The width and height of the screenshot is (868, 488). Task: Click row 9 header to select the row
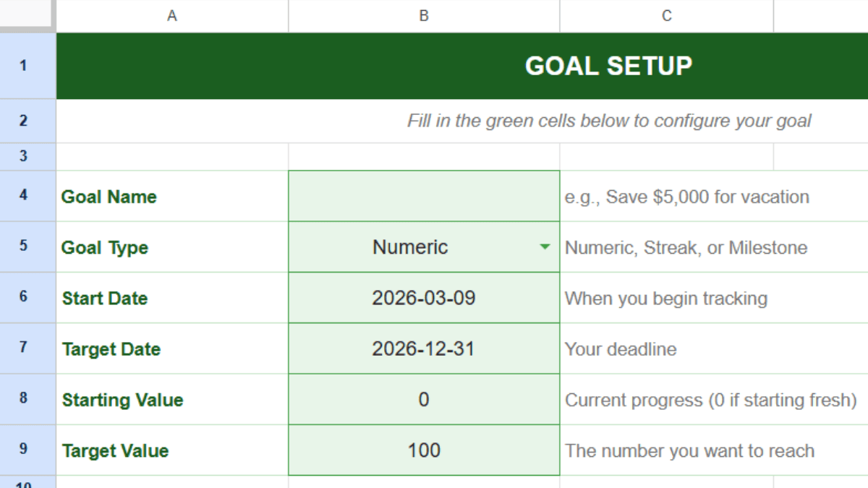point(28,450)
